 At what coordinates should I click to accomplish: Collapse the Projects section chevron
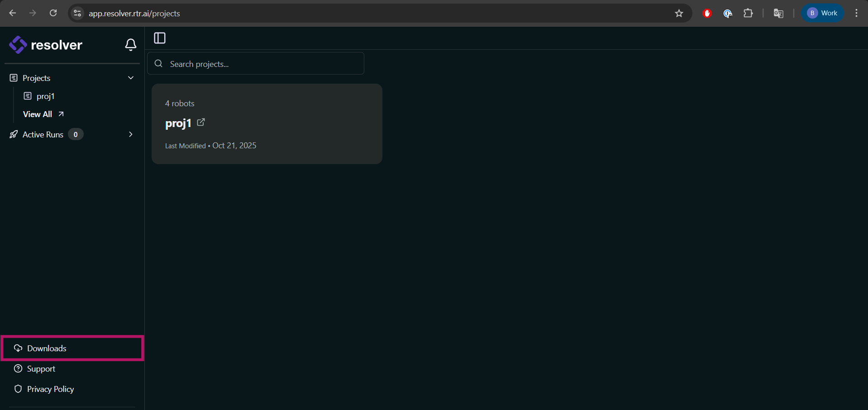[131, 78]
